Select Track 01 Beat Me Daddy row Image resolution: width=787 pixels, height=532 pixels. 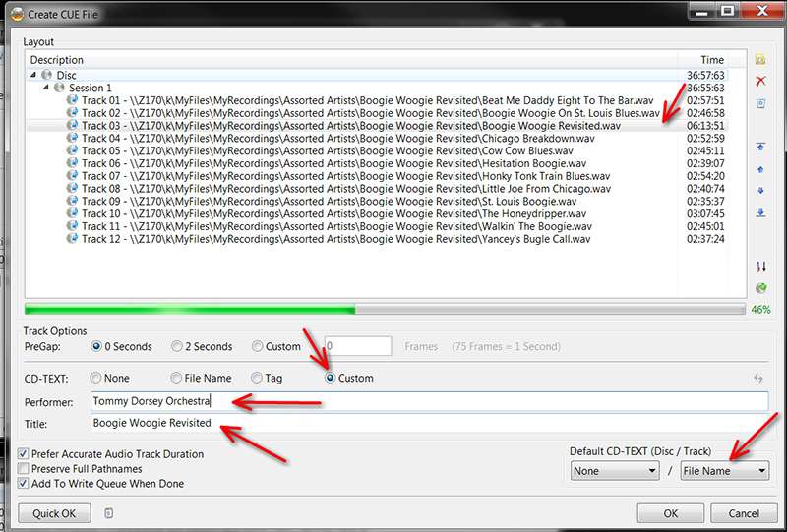coord(377,100)
